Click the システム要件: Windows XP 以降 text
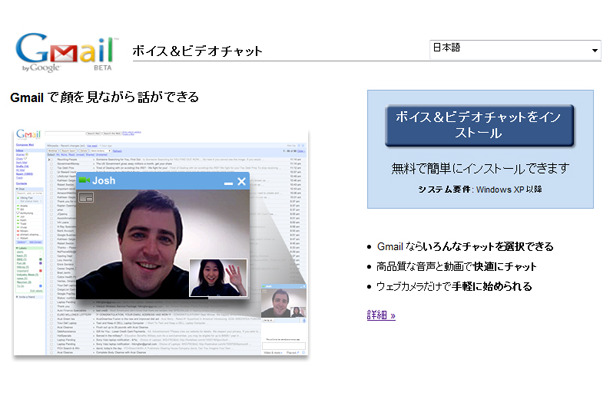Image resolution: width=610 pixels, height=400 pixels. pyautogui.click(x=480, y=189)
